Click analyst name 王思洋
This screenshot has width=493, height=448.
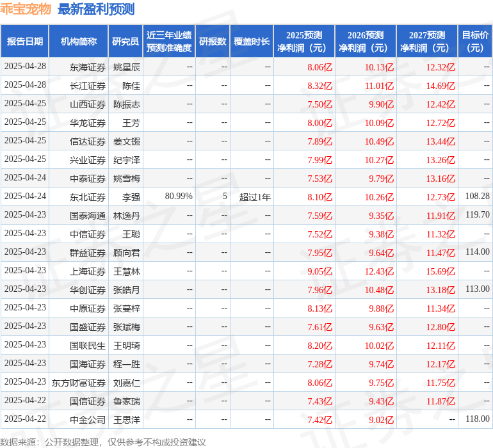[x=127, y=420]
